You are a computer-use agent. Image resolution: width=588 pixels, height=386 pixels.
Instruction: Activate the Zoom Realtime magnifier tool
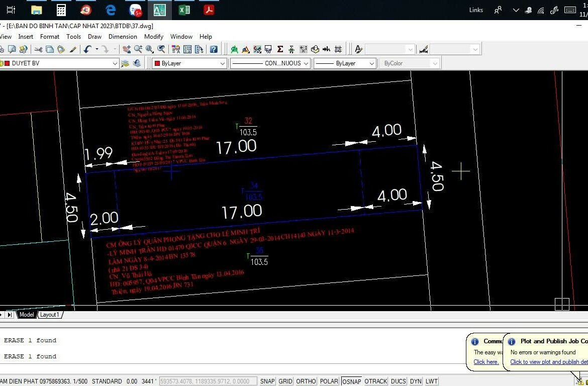tap(138, 49)
